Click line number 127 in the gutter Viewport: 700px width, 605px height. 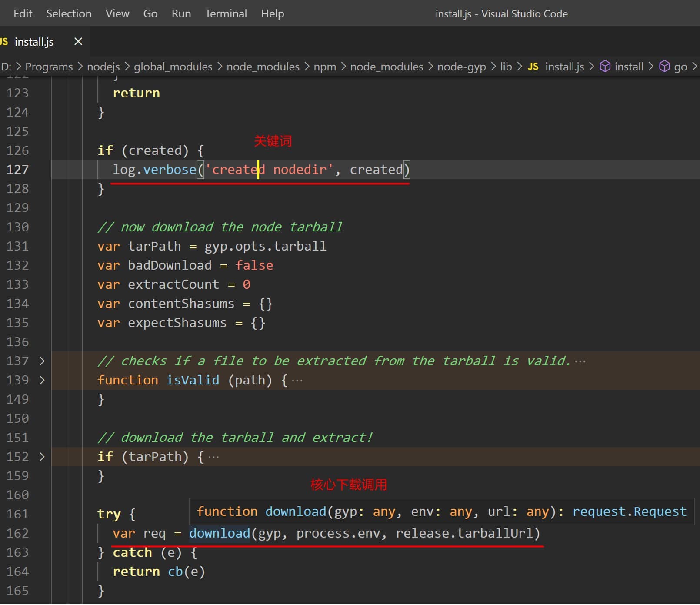tap(17, 170)
